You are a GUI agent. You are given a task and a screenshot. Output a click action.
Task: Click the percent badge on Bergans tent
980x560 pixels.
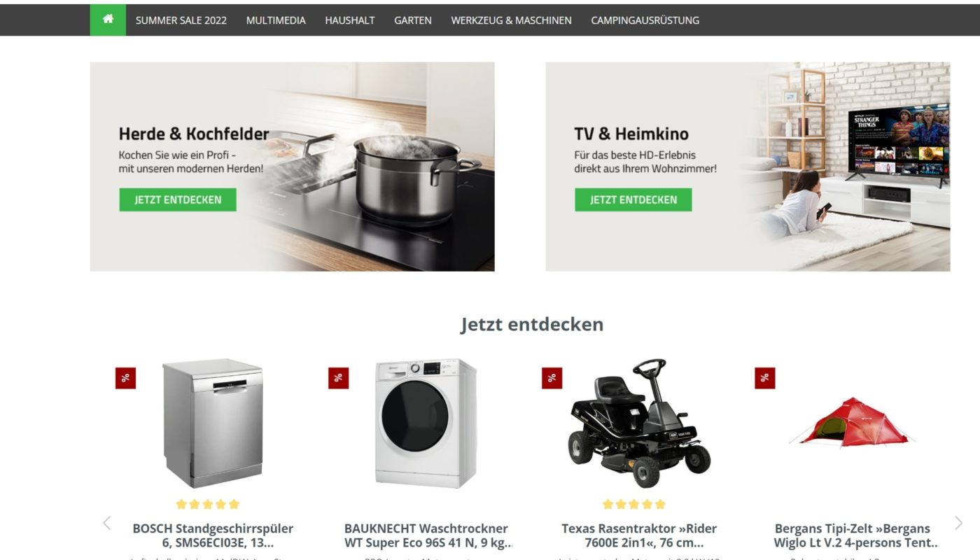[x=764, y=378]
